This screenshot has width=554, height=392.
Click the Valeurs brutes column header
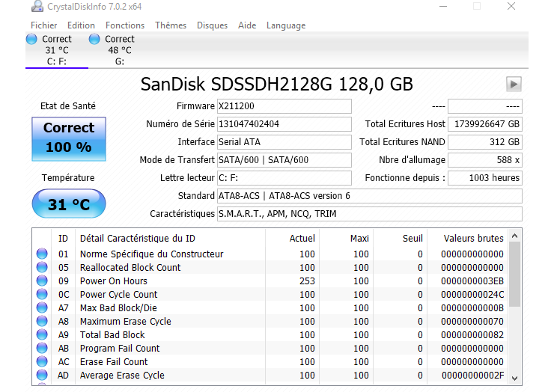click(x=473, y=239)
